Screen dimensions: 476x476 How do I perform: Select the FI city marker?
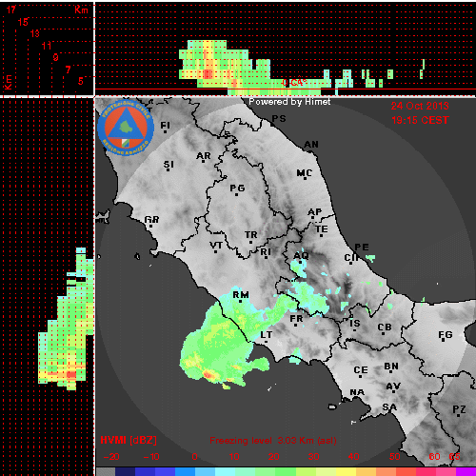(x=165, y=131)
